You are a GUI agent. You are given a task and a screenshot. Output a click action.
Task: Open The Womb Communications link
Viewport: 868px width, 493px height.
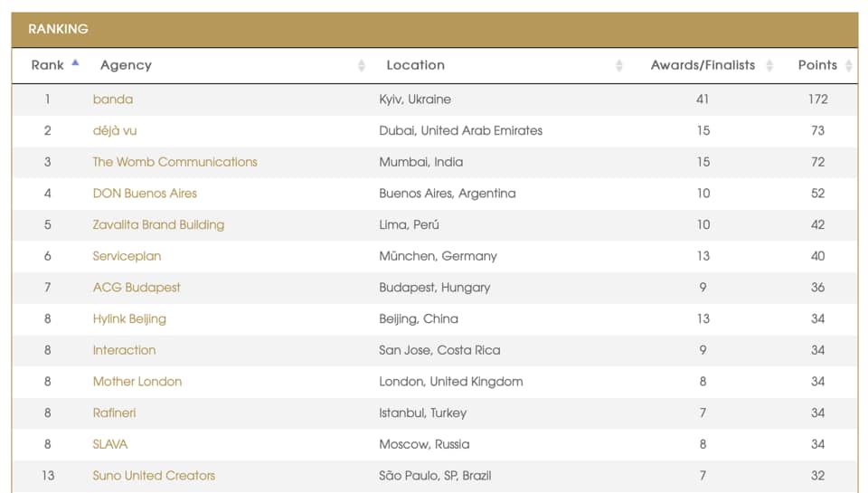click(x=175, y=162)
